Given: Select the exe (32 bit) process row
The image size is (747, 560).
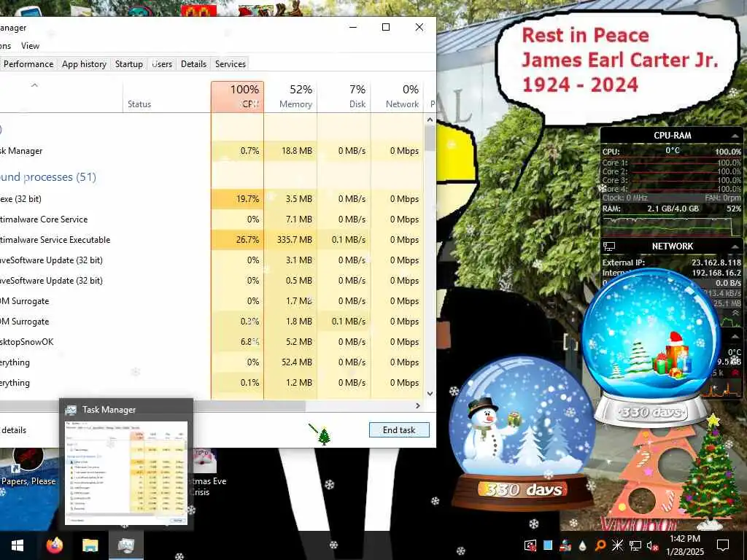Looking at the screenshot, I should click(x=212, y=199).
